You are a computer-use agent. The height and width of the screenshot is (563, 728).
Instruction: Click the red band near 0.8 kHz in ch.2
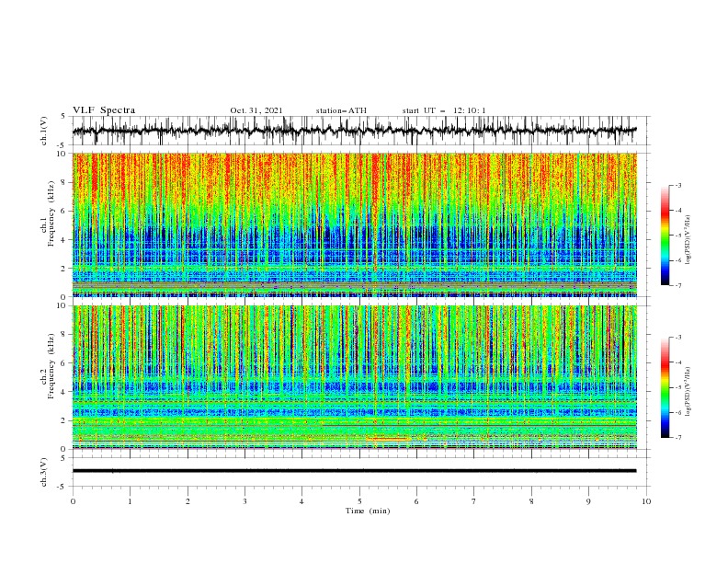point(389,439)
